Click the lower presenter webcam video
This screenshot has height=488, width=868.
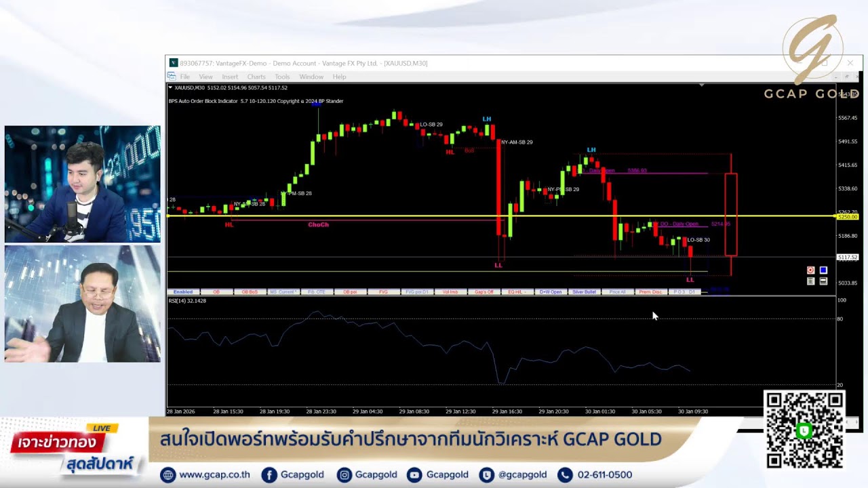point(83,304)
